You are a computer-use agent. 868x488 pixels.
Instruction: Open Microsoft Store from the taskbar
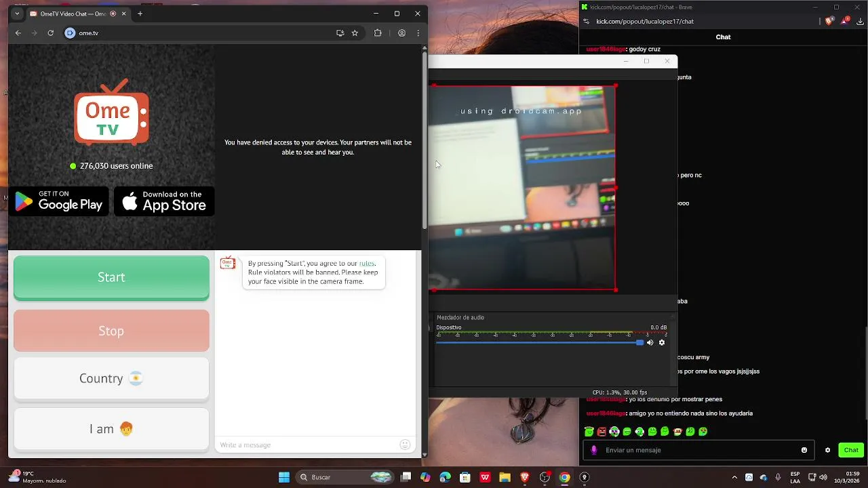[465, 477]
